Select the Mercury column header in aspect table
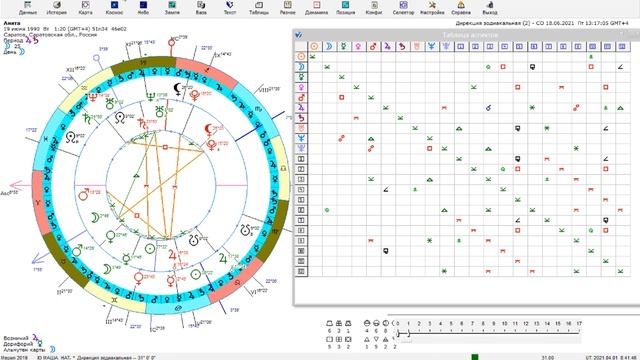 coord(343,47)
